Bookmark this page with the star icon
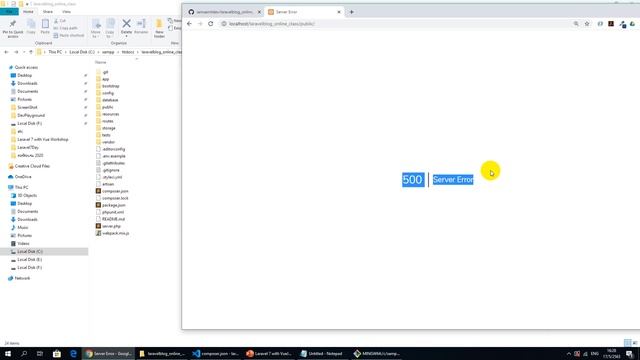Viewport: 640px width, 360px height. tap(587, 24)
